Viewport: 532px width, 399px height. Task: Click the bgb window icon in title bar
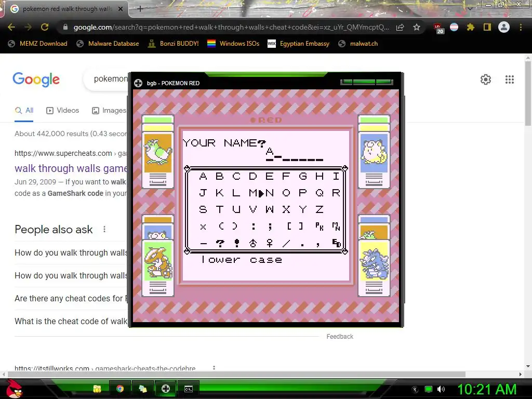pos(138,83)
